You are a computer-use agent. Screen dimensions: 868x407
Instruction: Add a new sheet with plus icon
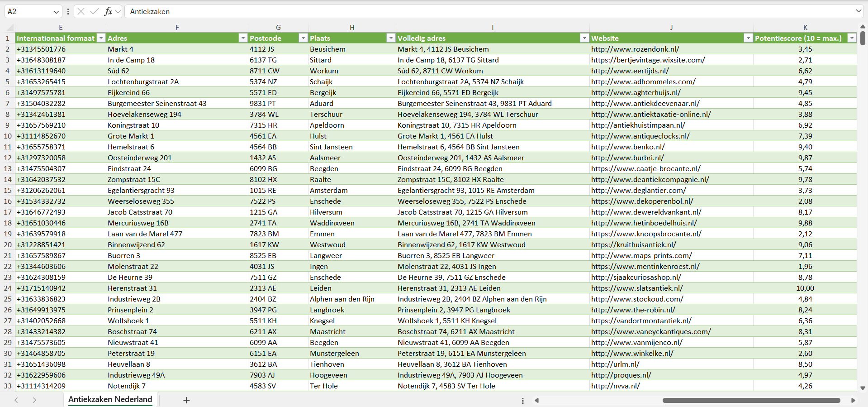point(186,400)
